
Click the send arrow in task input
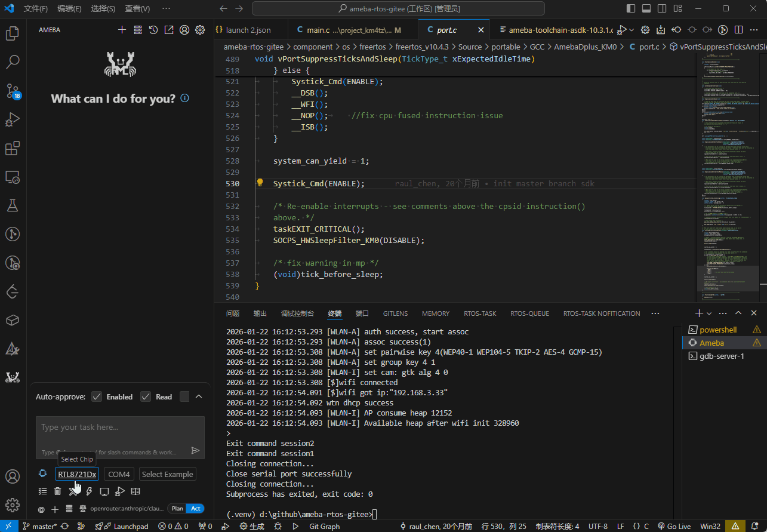[x=195, y=451]
